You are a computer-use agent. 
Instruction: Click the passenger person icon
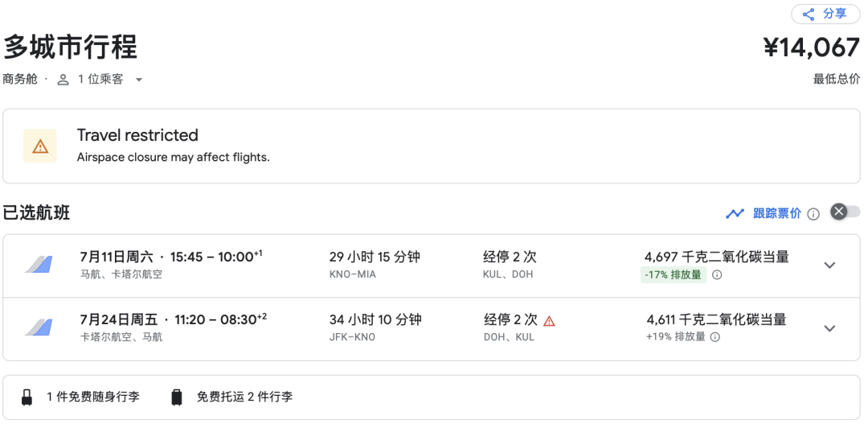(63, 80)
